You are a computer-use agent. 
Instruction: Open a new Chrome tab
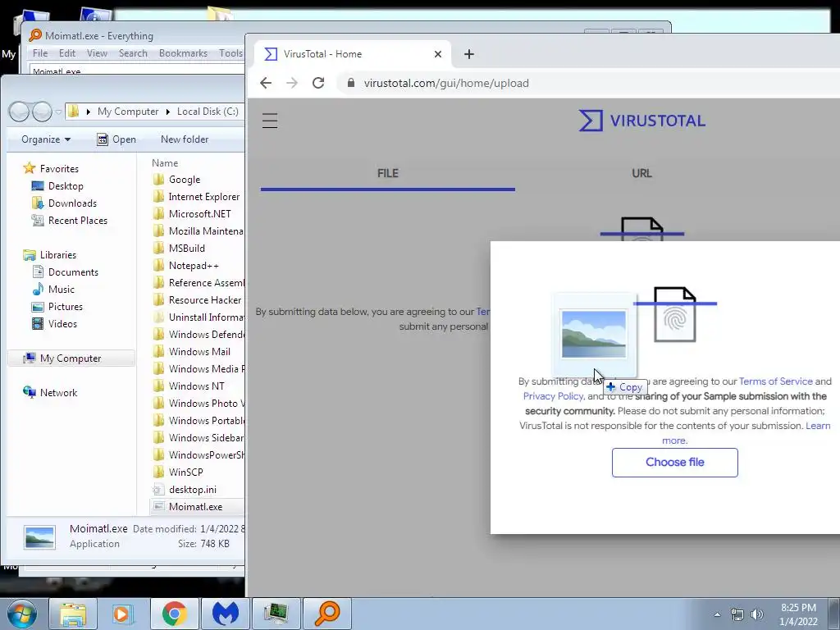coord(468,54)
